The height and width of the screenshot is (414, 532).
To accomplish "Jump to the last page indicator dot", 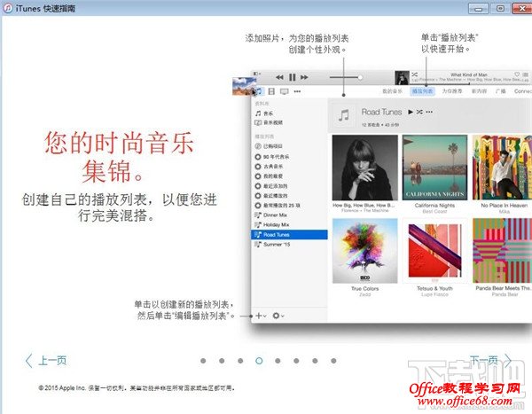I will 333,361.
